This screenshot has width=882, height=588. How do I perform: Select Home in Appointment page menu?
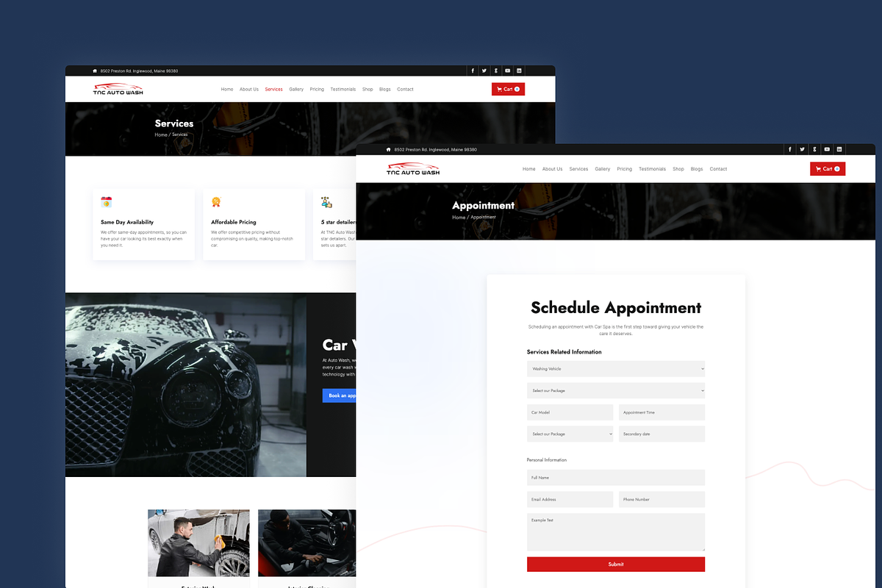(x=529, y=169)
